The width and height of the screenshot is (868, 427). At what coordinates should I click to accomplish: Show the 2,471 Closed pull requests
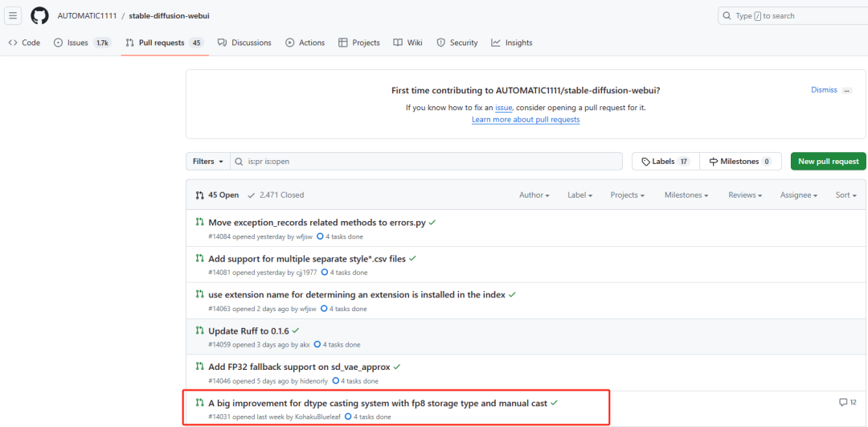276,195
